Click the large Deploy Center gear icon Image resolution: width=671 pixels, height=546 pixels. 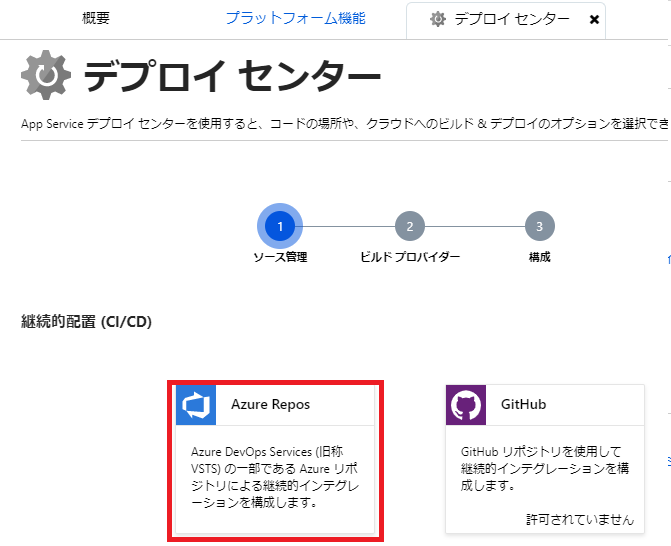tap(46, 75)
